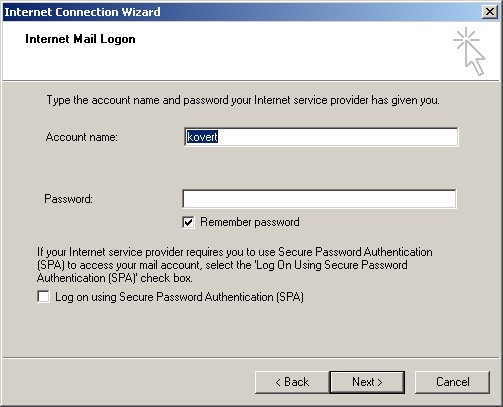Click the Account name label
Image resolution: width=503 pixels, height=407 pixels.
point(82,137)
